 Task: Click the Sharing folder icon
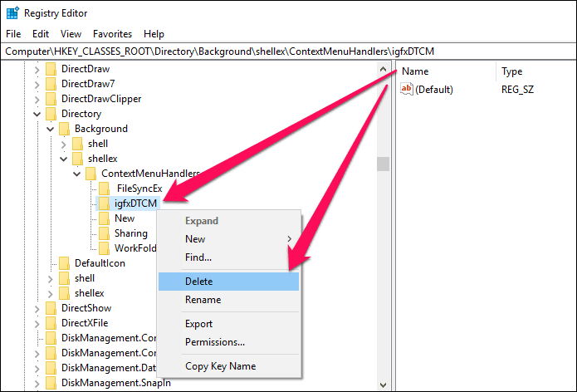[104, 233]
